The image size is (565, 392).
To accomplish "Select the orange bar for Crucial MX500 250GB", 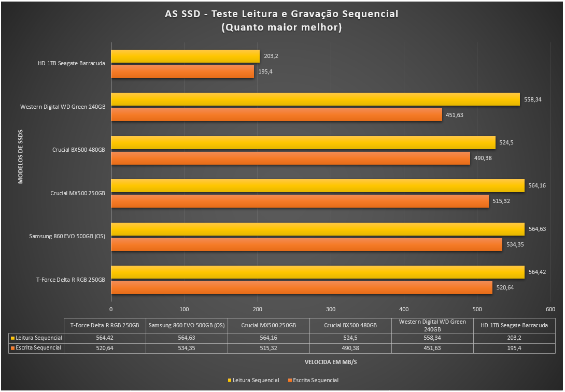I will pos(300,201).
